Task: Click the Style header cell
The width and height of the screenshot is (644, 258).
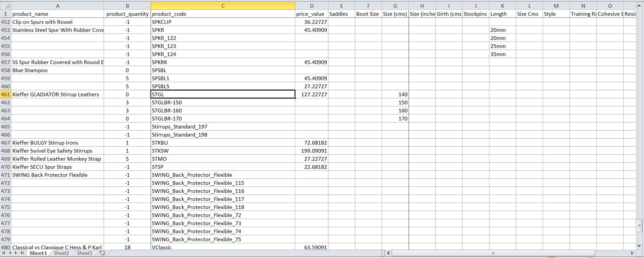Action: pos(556,14)
